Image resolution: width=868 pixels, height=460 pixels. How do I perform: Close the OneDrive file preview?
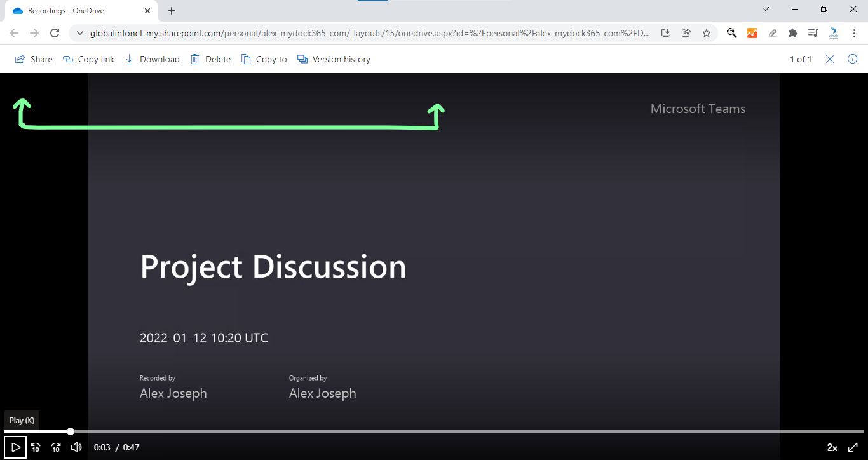click(830, 59)
